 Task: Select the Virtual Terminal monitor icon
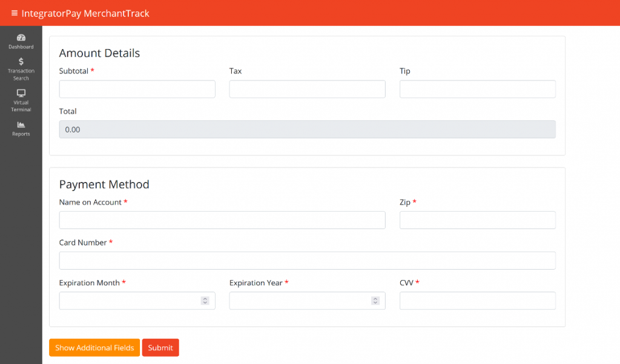[x=21, y=93]
